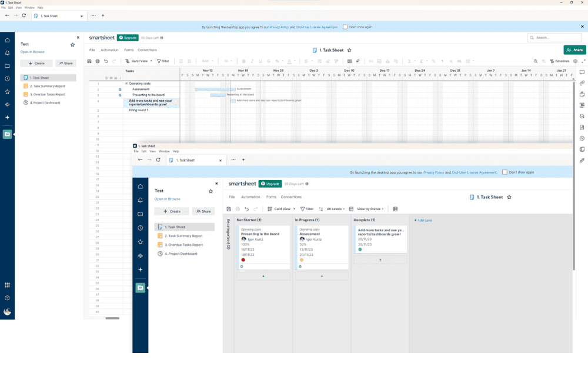Expand the Uncategorized (2) lane
Viewport: 588px width, 369px height.
click(x=228, y=234)
